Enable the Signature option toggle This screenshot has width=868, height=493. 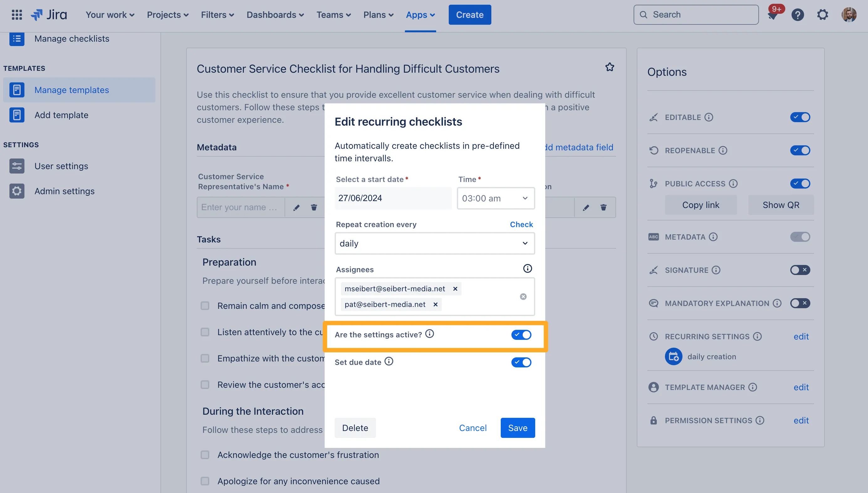800,270
